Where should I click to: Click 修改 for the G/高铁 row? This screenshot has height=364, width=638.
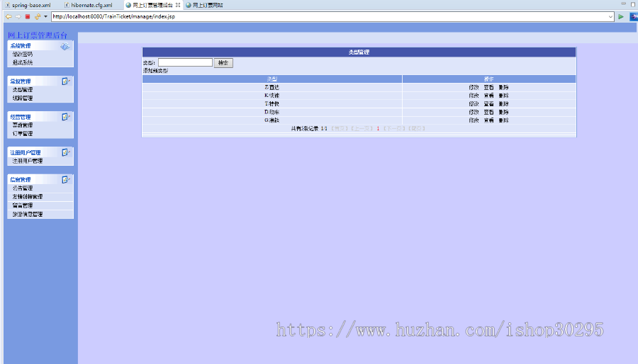pyautogui.click(x=474, y=120)
